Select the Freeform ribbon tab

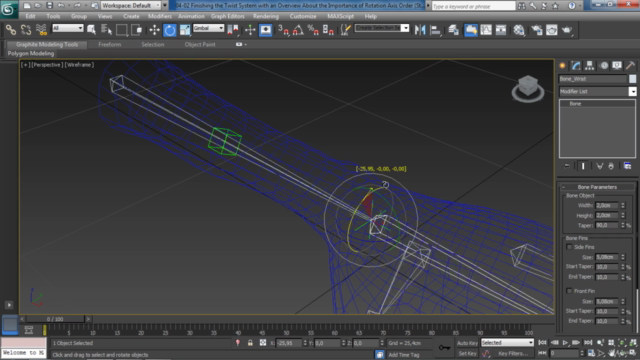[109, 44]
